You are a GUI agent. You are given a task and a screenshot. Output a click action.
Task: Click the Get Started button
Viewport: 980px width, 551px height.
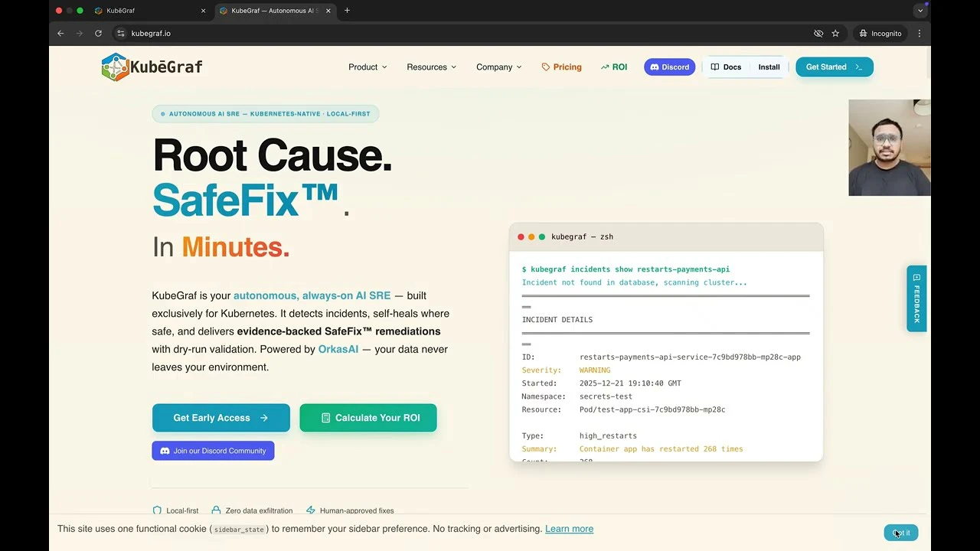coord(834,67)
